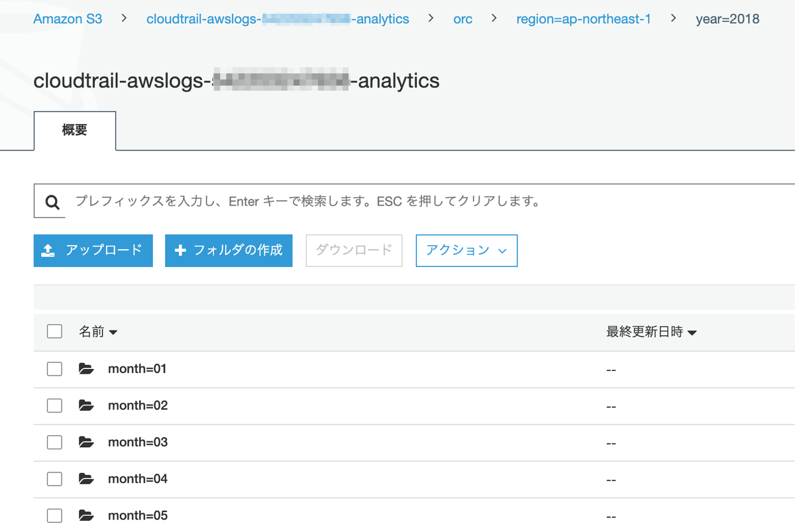Open folder month=05
Screen dimensions: 795x532
(x=138, y=515)
